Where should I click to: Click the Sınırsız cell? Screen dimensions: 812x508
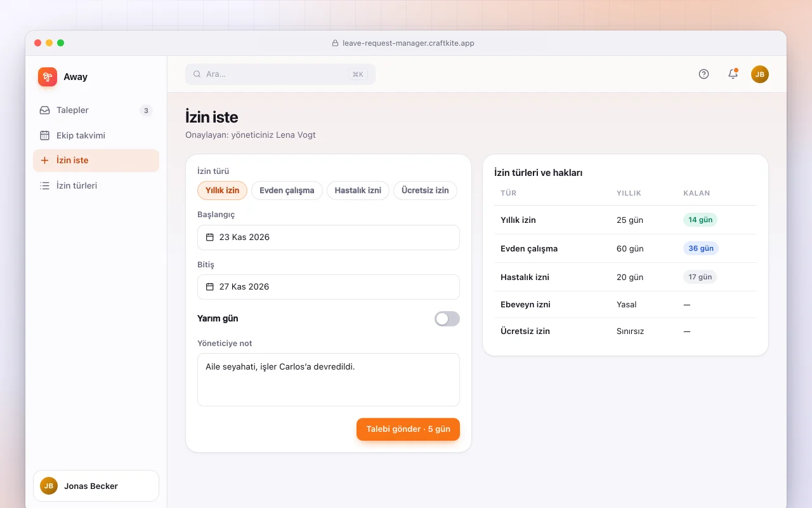(630, 331)
